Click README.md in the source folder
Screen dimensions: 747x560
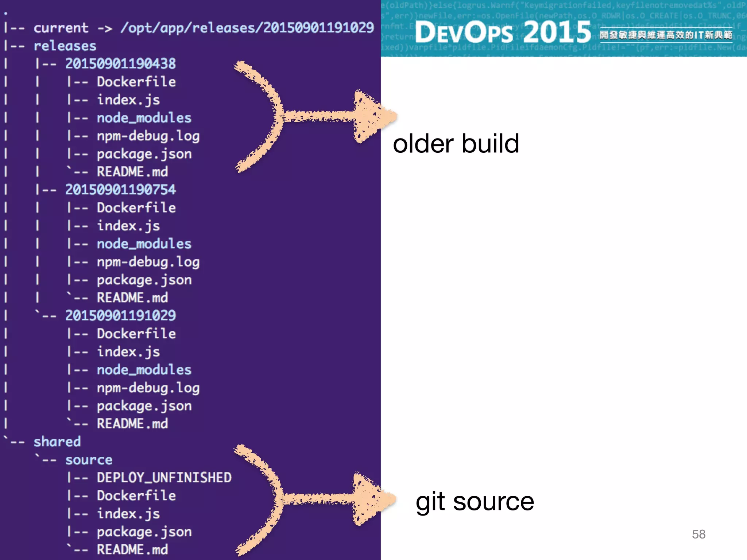point(132,550)
